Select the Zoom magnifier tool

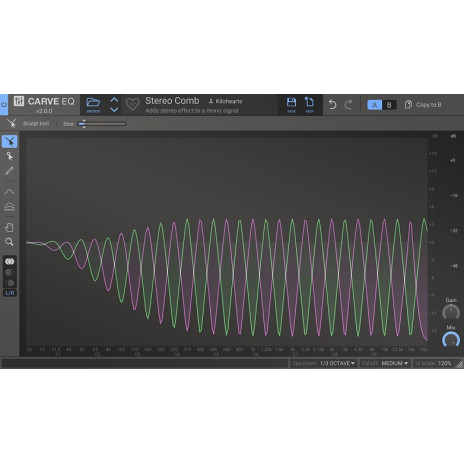coord(9,242)
